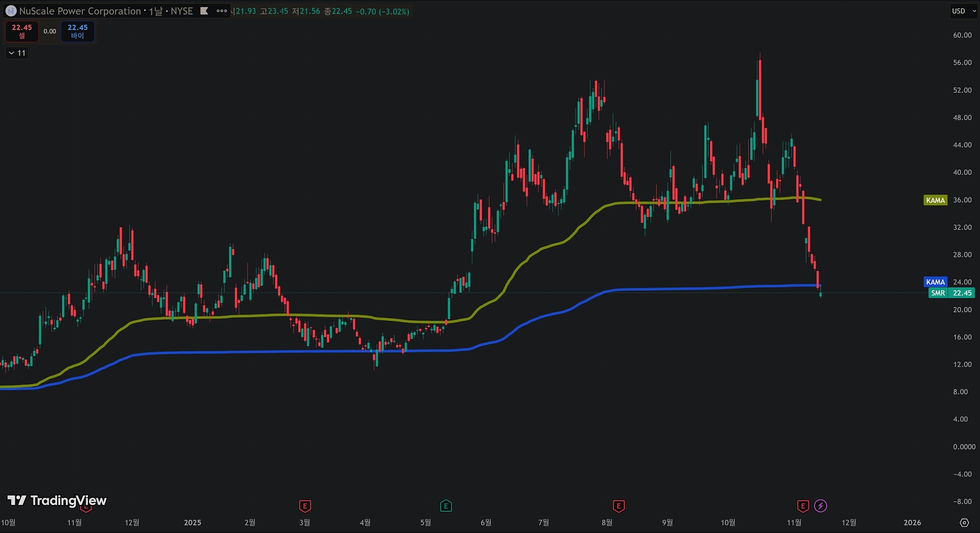Click the blue 22.45 바이 buy button
Image resolution: width=980 pixels, height=533 pixels.
(78, 31)
